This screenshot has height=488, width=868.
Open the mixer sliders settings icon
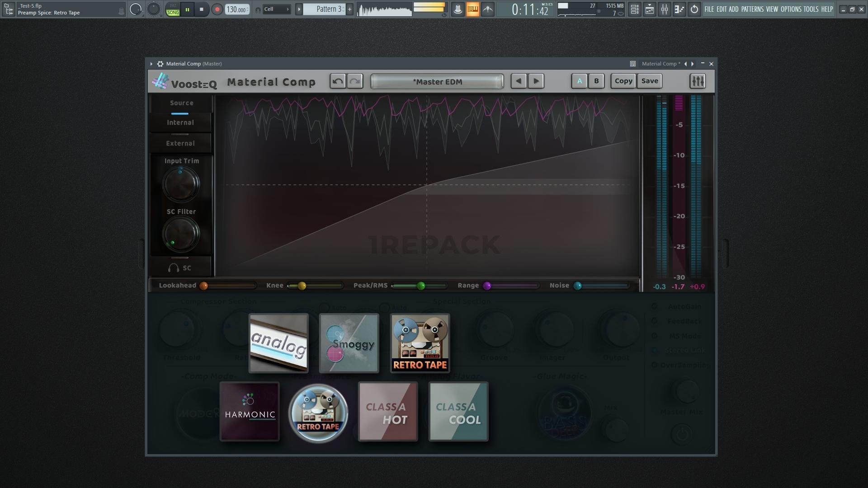(698, 81)
